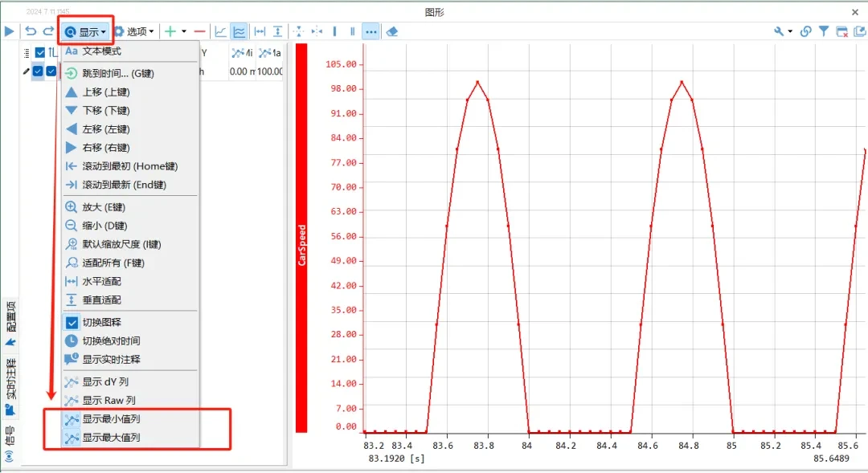The image size is (868, 473).
Task: Open the 实时注释 side tab
Action: [10, 386]
